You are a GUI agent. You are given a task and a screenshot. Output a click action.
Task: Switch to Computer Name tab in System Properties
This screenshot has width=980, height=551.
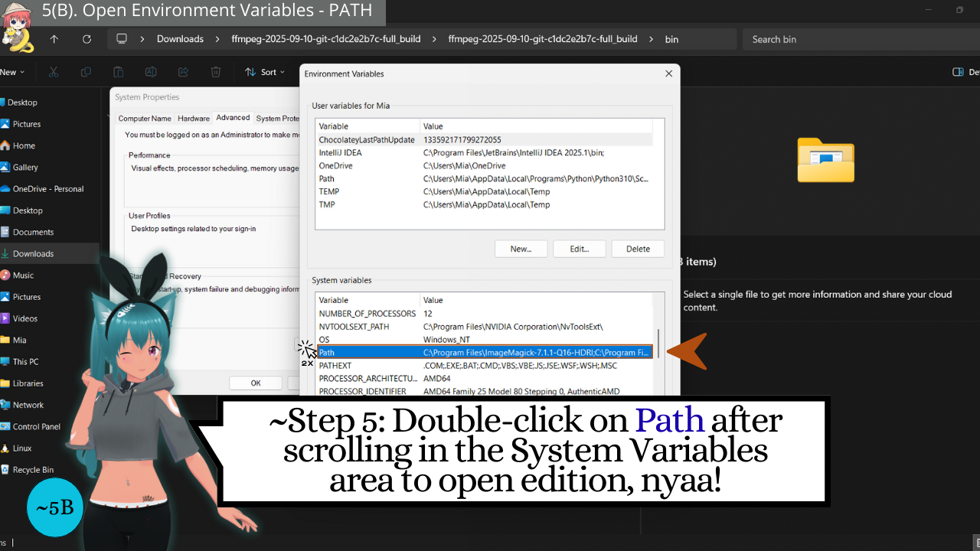pyautogui.click(x=145, y=119)
